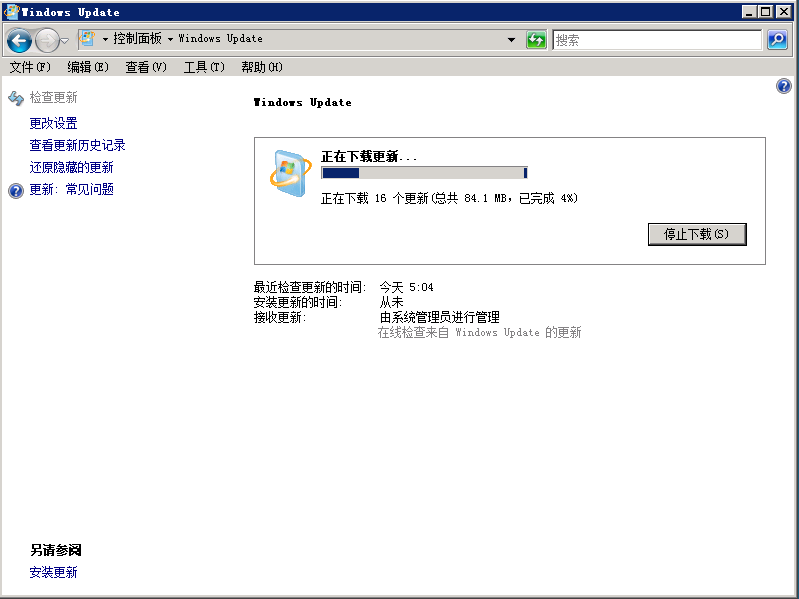
Task: Click the green refresh button beside address bar
Action: click(536, 40)
